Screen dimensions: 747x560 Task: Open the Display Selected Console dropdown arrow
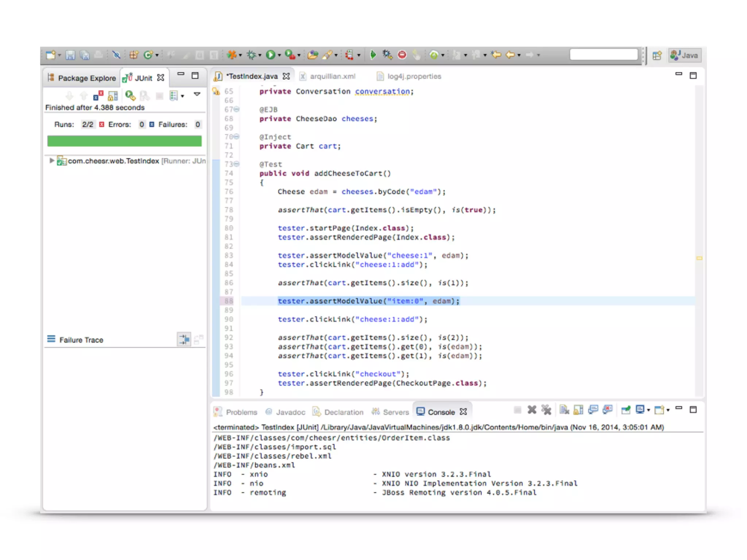[x=649, y=410]
